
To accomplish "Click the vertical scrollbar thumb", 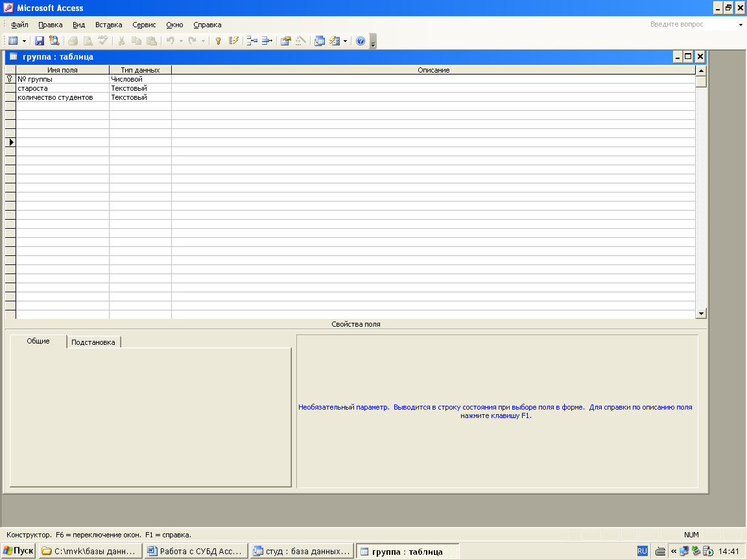I will coord(701,82).
